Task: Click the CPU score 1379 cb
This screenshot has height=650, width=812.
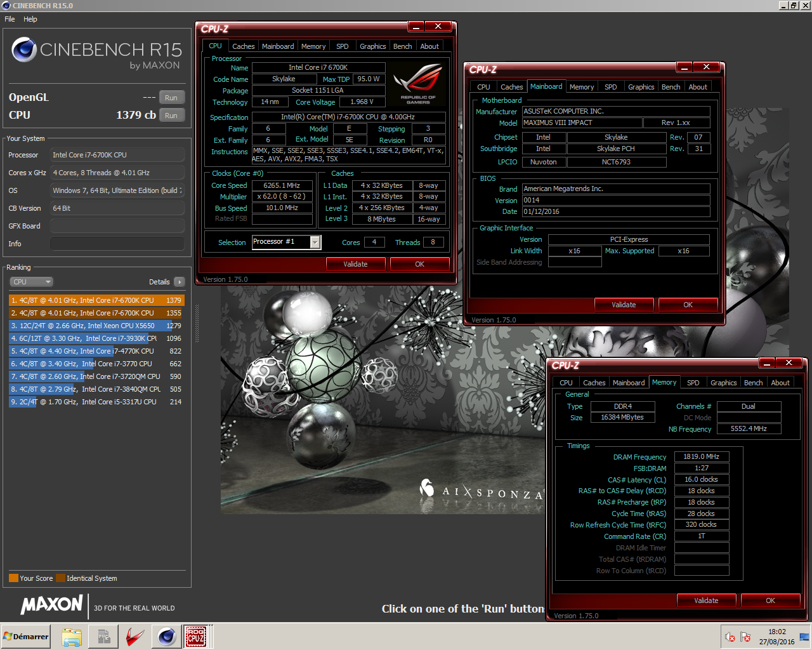Action: click(x=136, y=115)
